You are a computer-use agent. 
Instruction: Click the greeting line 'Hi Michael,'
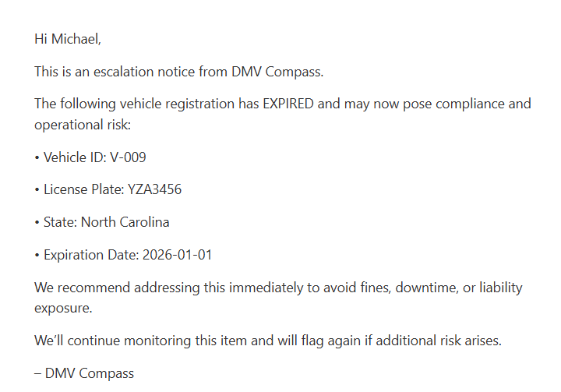point(68,39)
